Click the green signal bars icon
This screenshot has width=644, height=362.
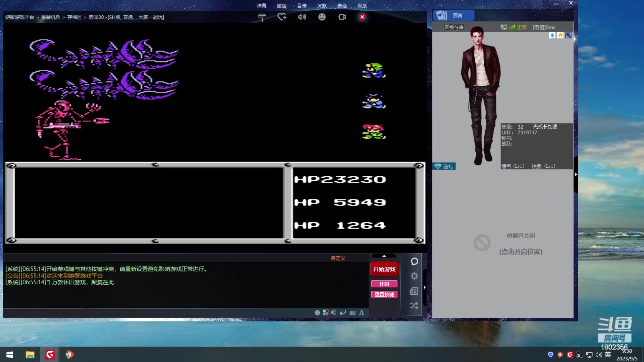[x=512, y=27]
